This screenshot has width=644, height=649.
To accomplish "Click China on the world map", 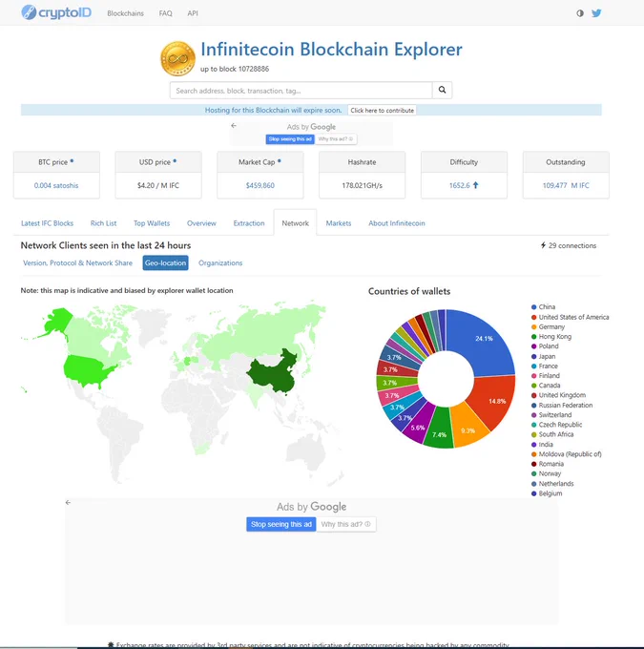I will point(273,372).
